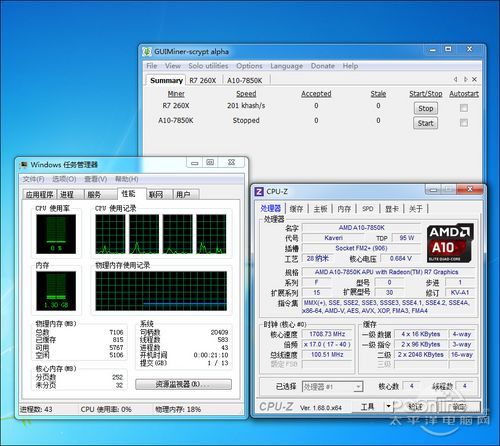Open GUIMiner View menu

point(173,66)
